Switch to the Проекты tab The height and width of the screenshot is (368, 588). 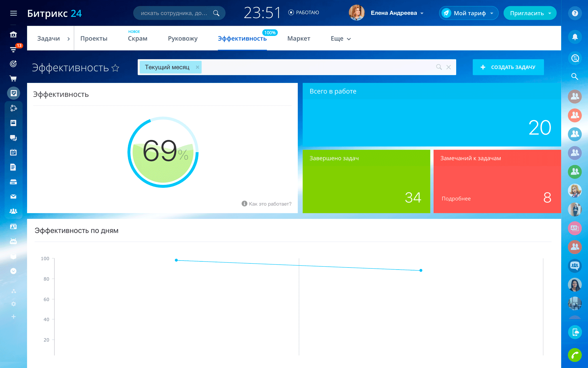coord(94,39)
